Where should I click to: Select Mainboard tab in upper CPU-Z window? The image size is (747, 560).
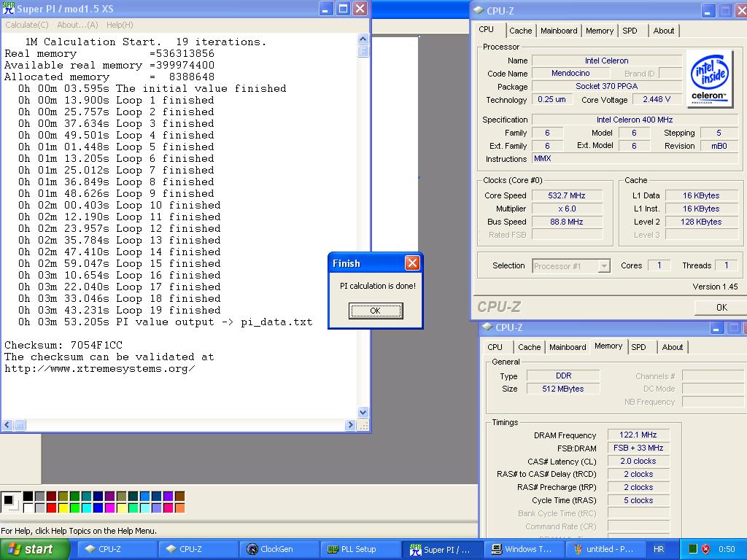click(x=559, y=31)
